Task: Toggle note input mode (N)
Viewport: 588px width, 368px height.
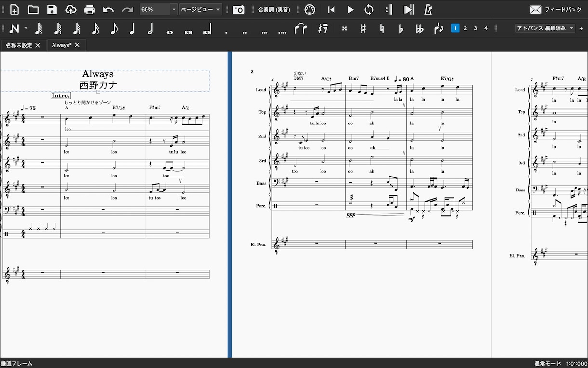Action: coord(14,28)
